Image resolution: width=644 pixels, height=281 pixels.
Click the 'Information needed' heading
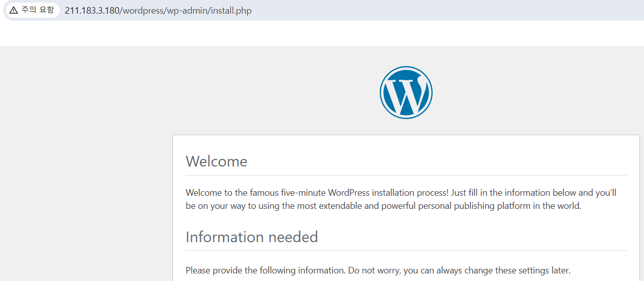click(x=252, y=237)
